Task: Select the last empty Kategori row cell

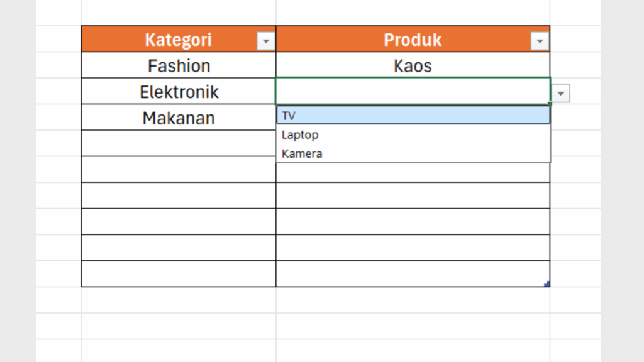Action: [x=179, y=274]
